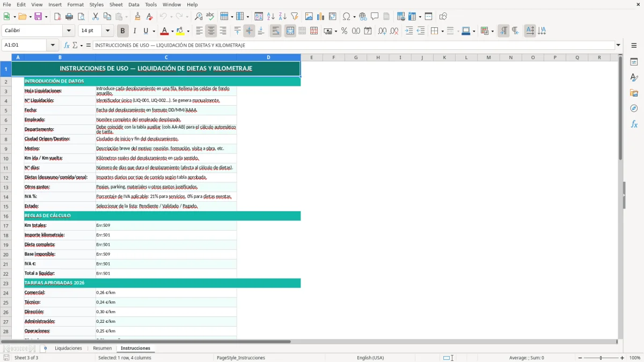Sort descending icon in toolbar
The width and height of the screenshot is (644, 362).
point(283,17)
